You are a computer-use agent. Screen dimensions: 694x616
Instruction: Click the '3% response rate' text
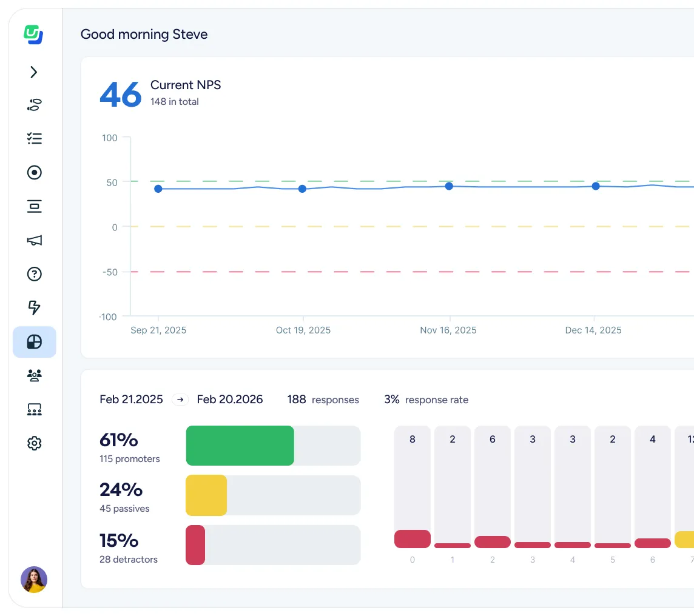426,400
